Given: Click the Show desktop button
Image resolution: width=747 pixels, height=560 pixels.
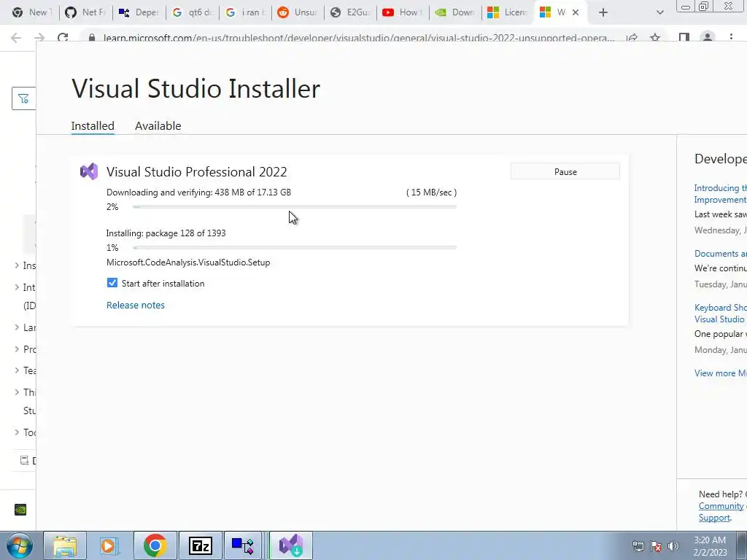Looking at the screenshot, I should (741, 545).
